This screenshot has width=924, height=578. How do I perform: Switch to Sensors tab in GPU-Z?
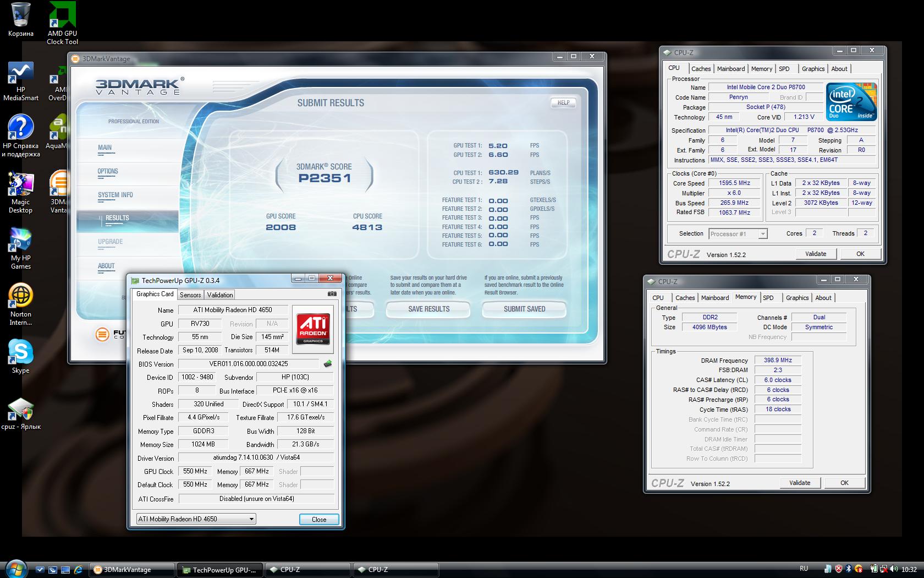tap(190, 295)
